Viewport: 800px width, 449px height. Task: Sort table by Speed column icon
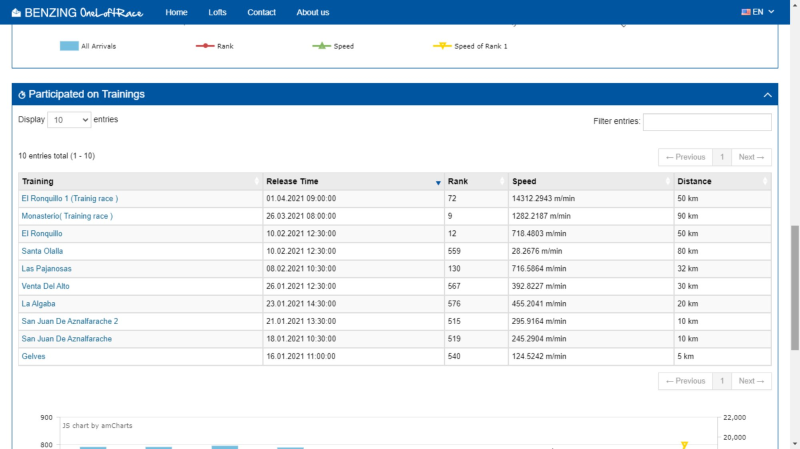pyautogui.click(x=668, y=182)
